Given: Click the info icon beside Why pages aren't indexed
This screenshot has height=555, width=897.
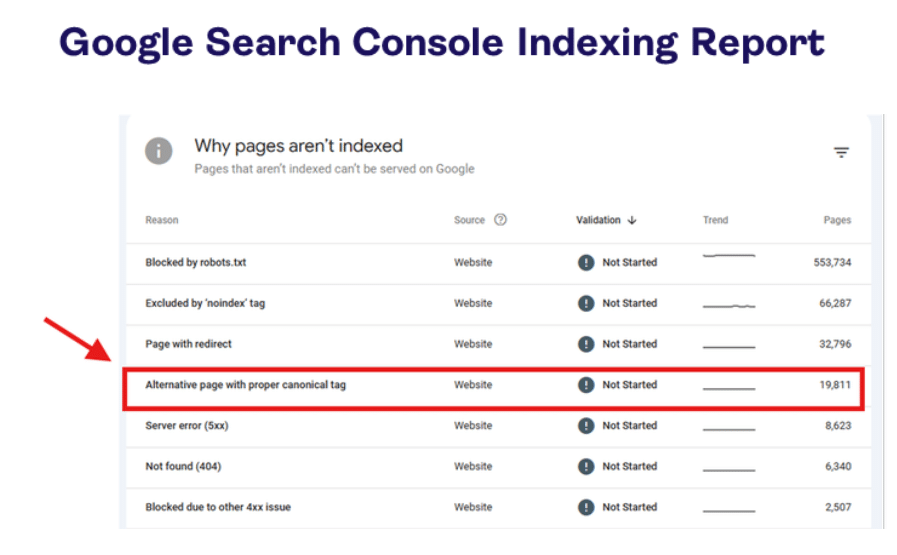Looking at the screenshot, I should [158, 151].
